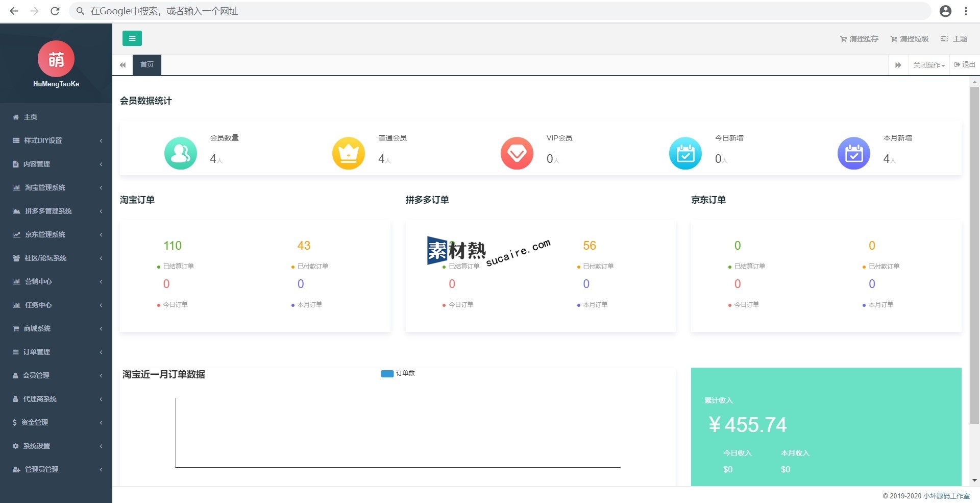980x503 pixels.
Task: Select the 首页 tab
Action: [147, 65]
